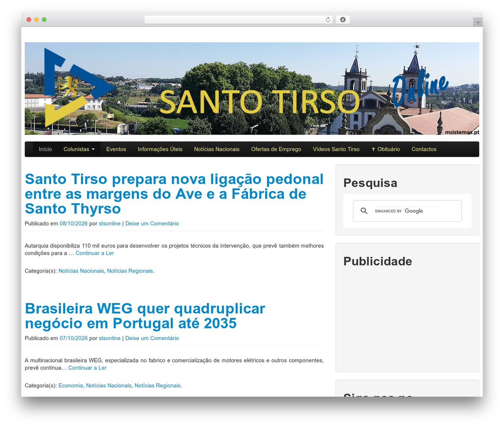Click the 07/10/2026 publication date link
The image size is (504, 427).
point(74,338)
